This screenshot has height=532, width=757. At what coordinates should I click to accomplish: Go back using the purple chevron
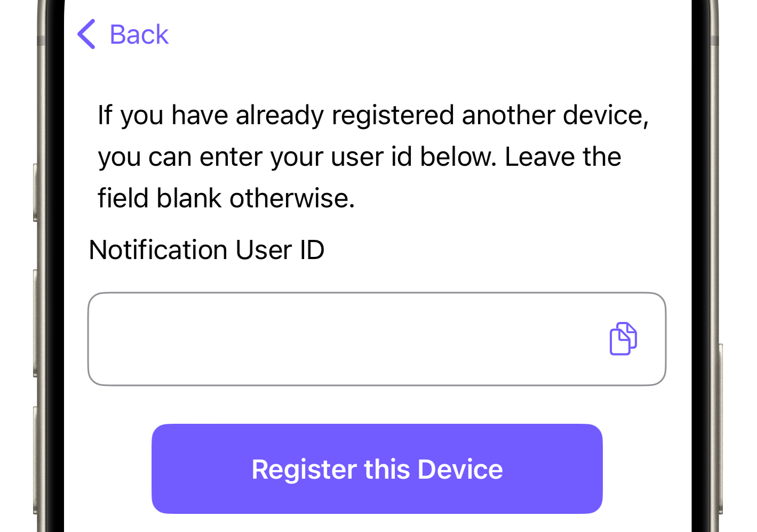[86, 35]
